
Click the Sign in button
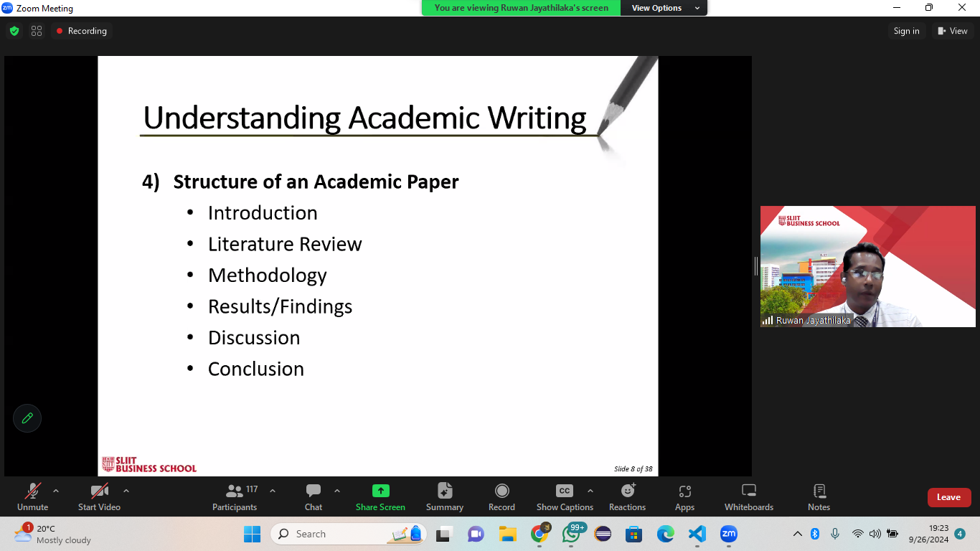coord(906,31)
